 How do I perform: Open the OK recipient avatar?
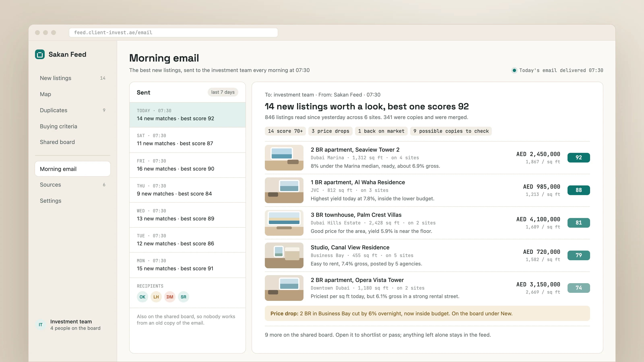point(142,297)
